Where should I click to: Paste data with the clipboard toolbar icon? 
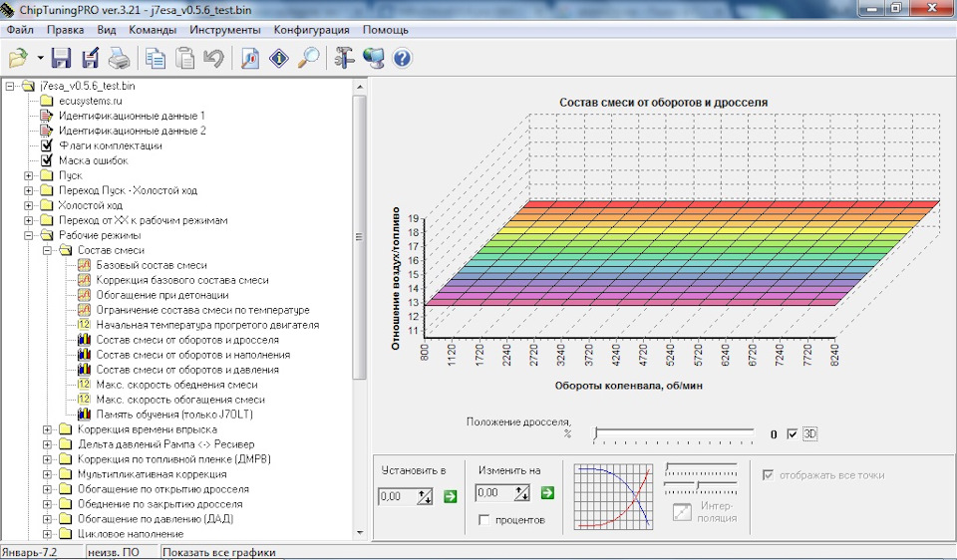coord(185,59)
